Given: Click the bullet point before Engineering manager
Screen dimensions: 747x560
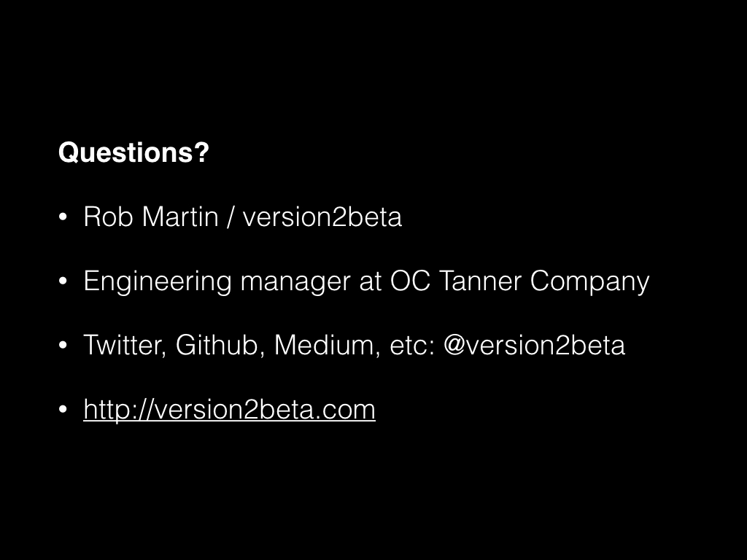Looking at the screenshot, I should pyautogui.click(x=63, y=281).
